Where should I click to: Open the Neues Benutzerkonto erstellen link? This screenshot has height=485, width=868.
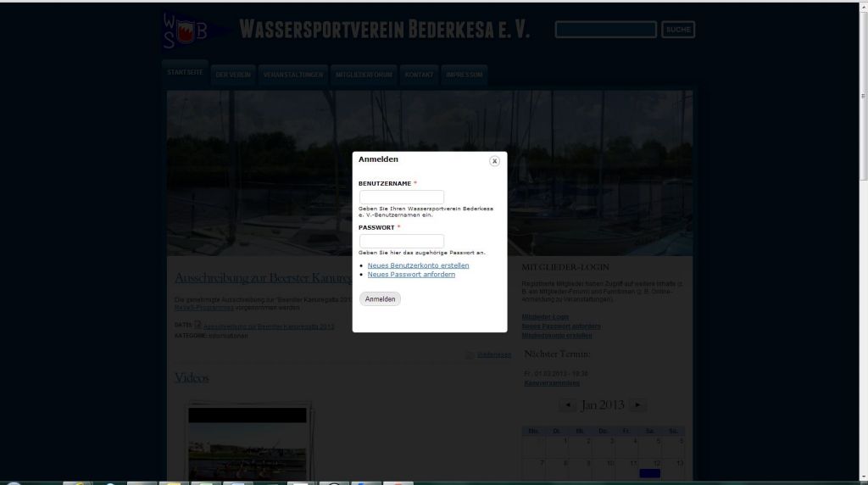point(418,265)
